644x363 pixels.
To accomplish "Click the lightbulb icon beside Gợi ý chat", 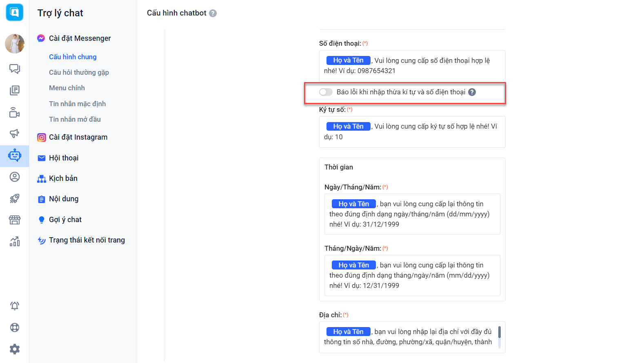I will 42,220.
